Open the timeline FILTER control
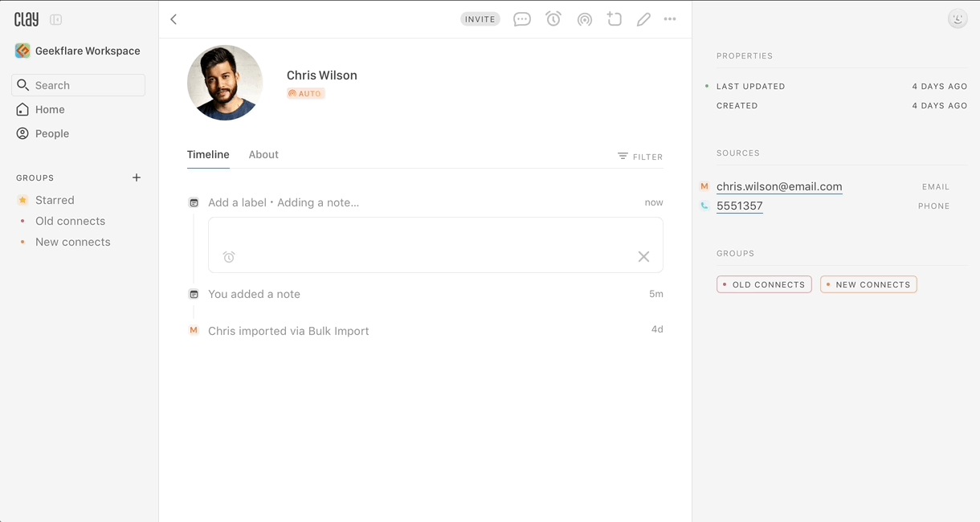The width and height of the screenshot is (980, 522). pyautogui.click(x=640, y=157)
